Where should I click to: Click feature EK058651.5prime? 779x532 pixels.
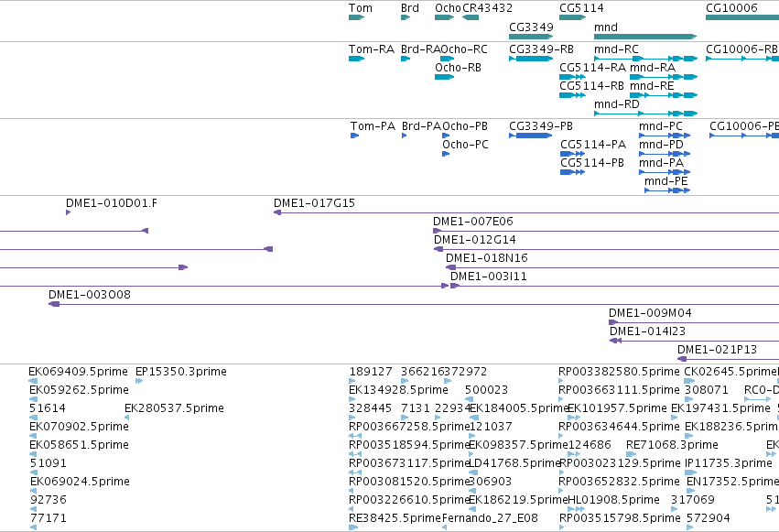[x=33, y=454]
